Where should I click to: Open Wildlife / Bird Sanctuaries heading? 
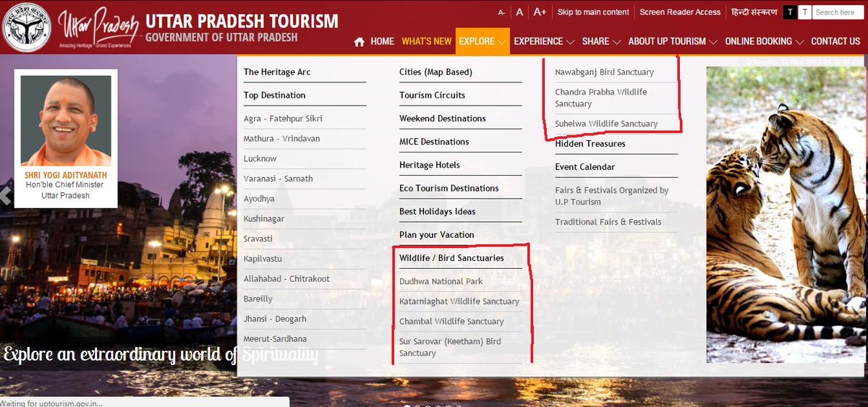point(451,257)
